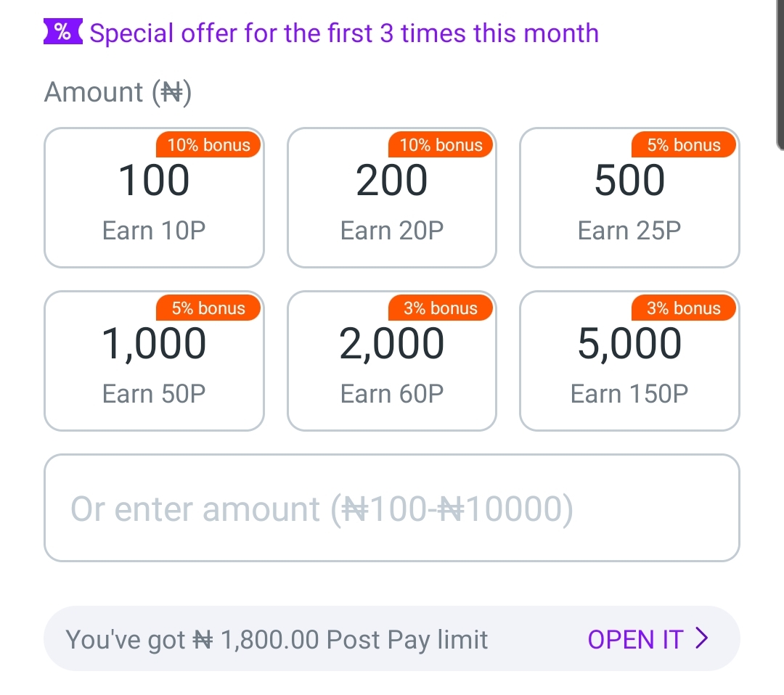Image resolution: width=784 pixels, height=695 pixels.
Task: Click the 10% bonus badge on 100 card
Action: 208,145
